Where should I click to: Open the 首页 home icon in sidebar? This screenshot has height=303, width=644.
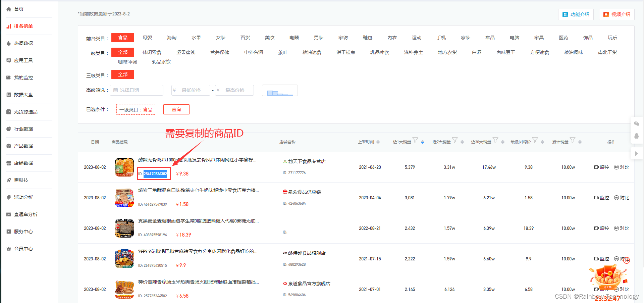tap(9, 9)
